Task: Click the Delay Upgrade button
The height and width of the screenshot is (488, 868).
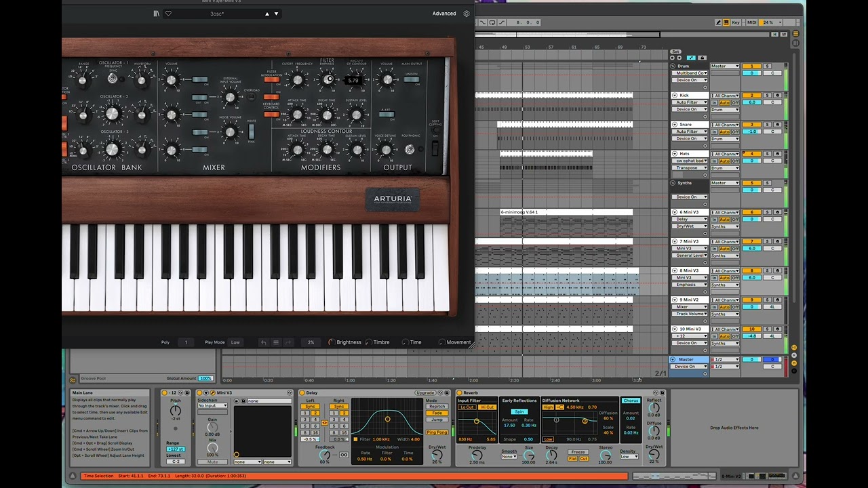Action: 425,392
